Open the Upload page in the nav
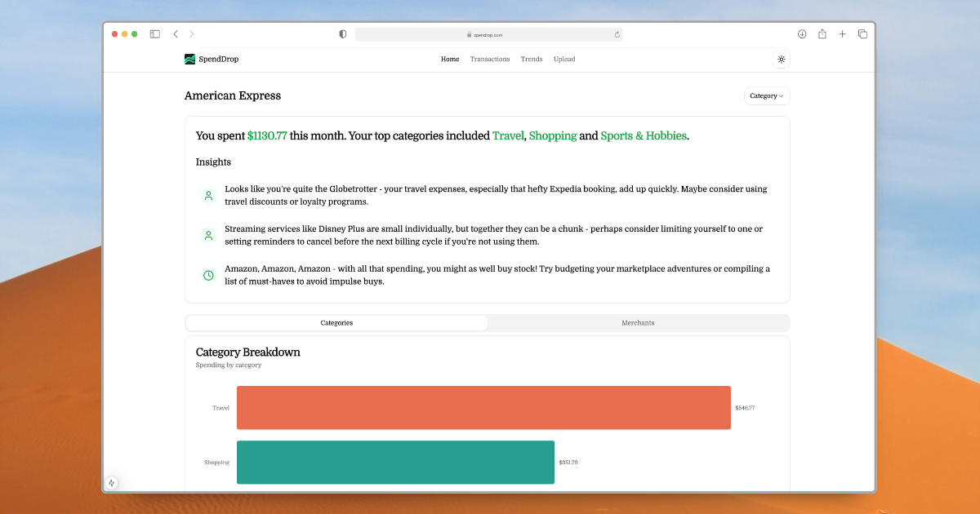Image resolution: width=980 pixels, height=514 pixels. tap(564, 59)
